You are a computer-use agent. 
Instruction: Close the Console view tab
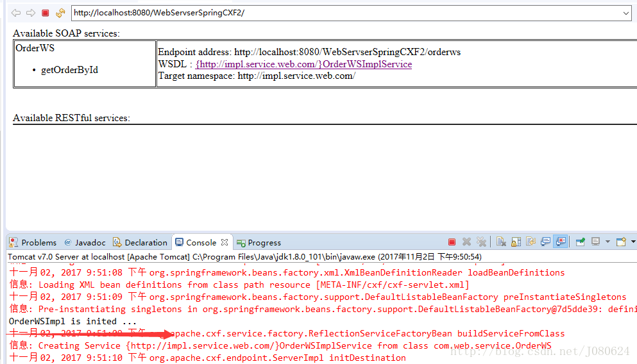coord(225,242)
